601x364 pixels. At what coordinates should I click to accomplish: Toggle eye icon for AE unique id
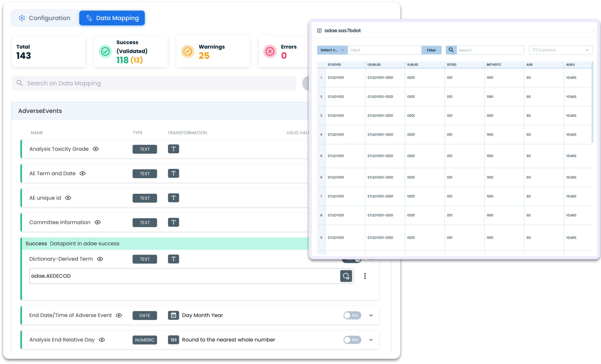(68, 198)
